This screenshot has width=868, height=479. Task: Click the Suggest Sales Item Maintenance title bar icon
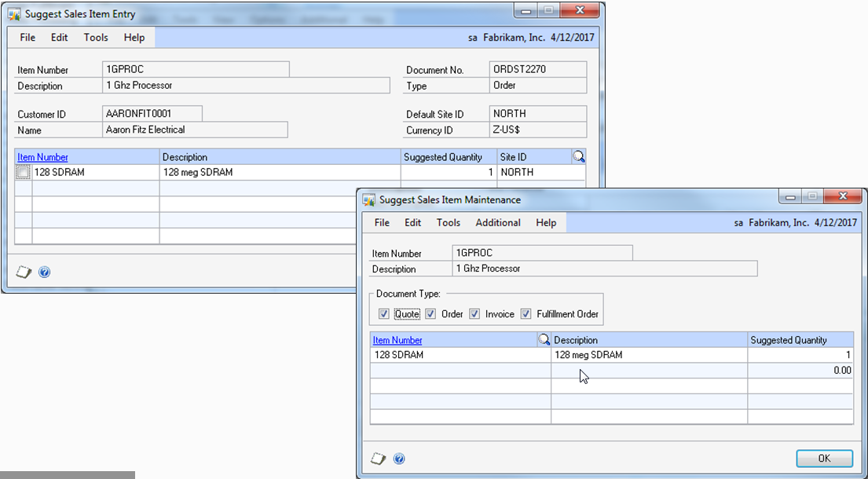pyautogui.click(x=369, y=199)
